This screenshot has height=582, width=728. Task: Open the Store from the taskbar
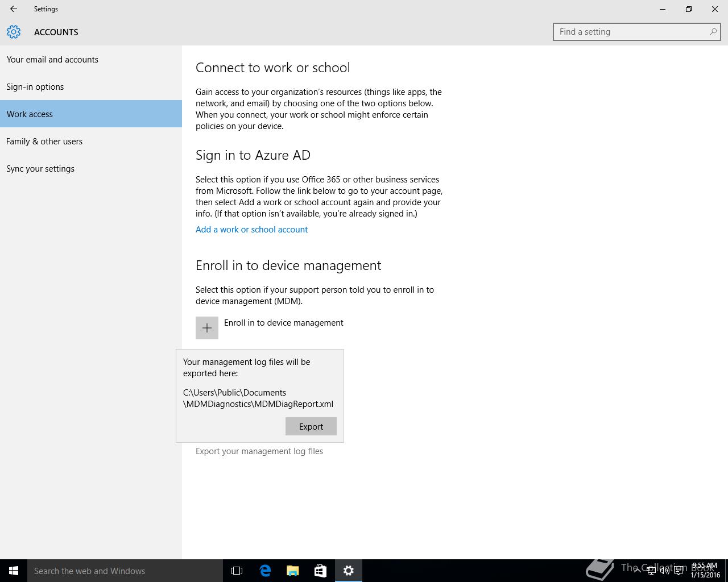321,571
